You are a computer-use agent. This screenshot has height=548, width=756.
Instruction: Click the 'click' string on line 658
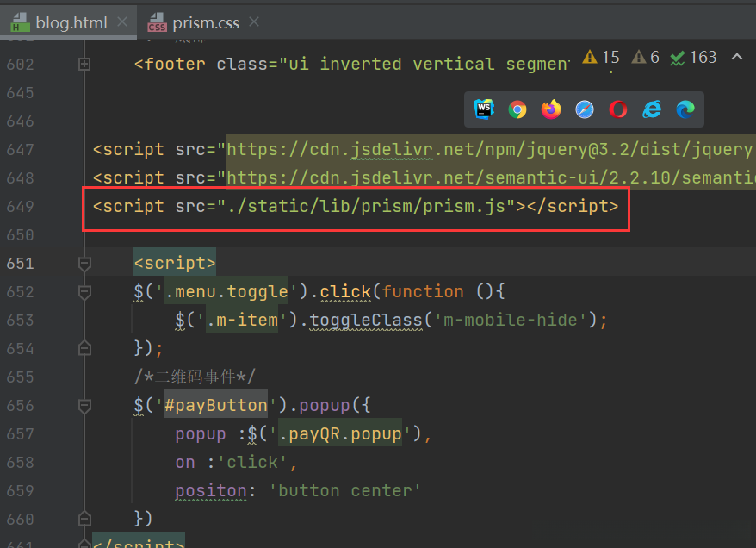(x=252, y=463)
